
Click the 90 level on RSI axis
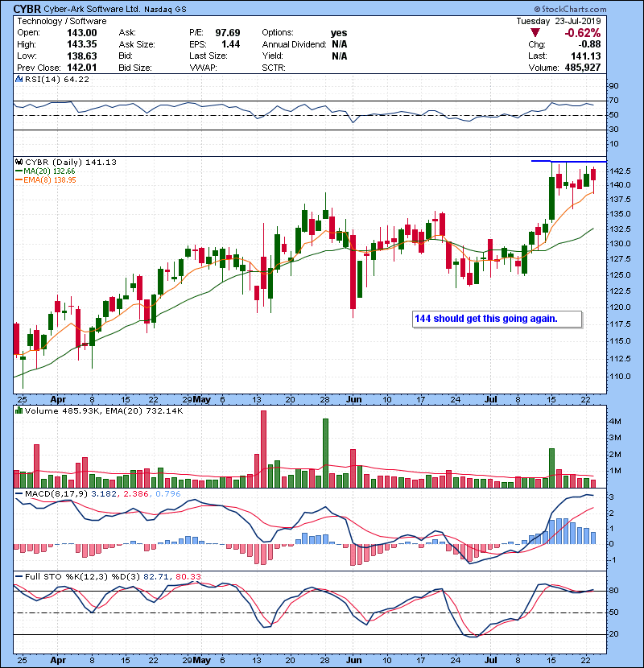[614, 86]
